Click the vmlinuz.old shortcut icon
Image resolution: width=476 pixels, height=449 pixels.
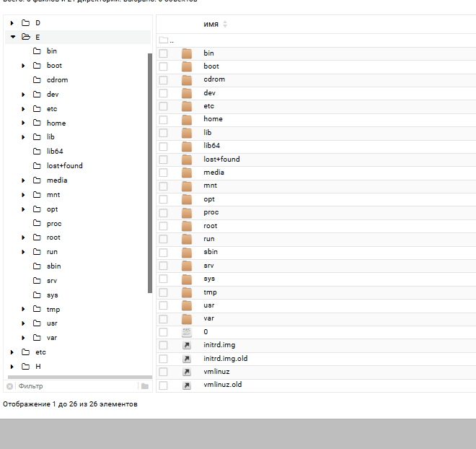point(187,385)
